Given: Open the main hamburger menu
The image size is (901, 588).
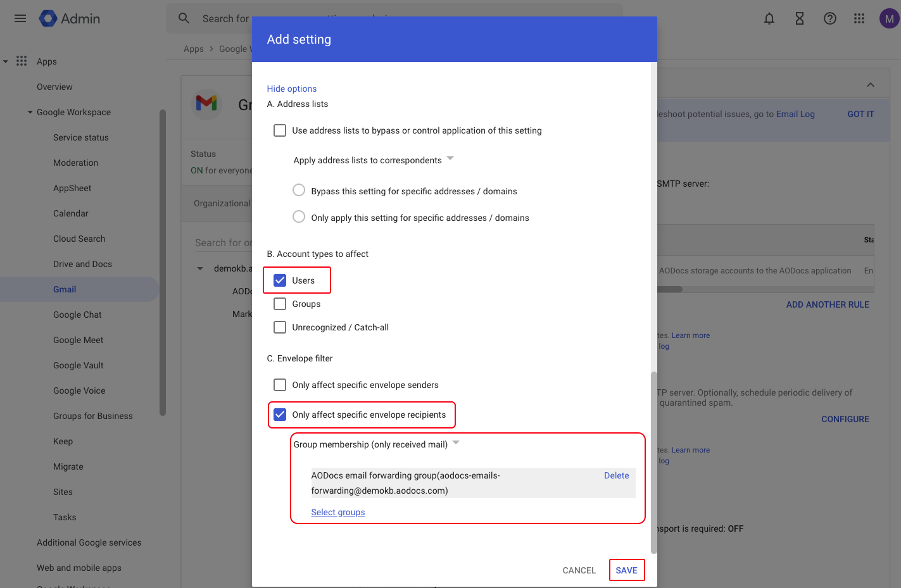Looking at the screenshot, I should click(20, 18).
